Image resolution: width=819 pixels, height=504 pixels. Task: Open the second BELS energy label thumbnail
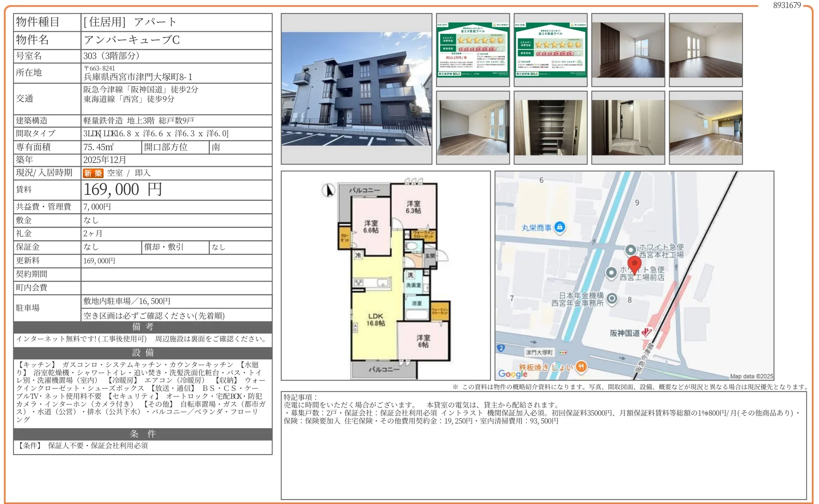click(550, 50)
